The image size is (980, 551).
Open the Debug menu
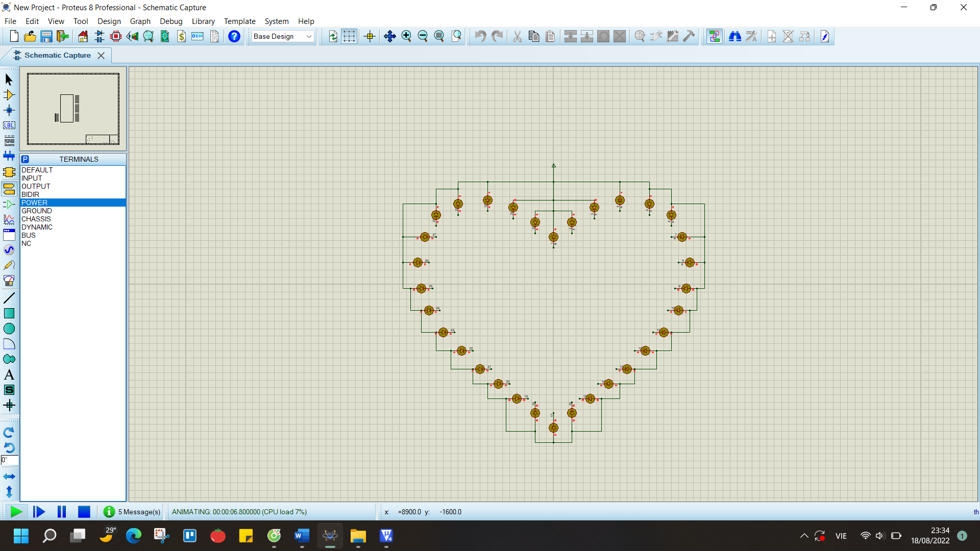click(170, 21)
